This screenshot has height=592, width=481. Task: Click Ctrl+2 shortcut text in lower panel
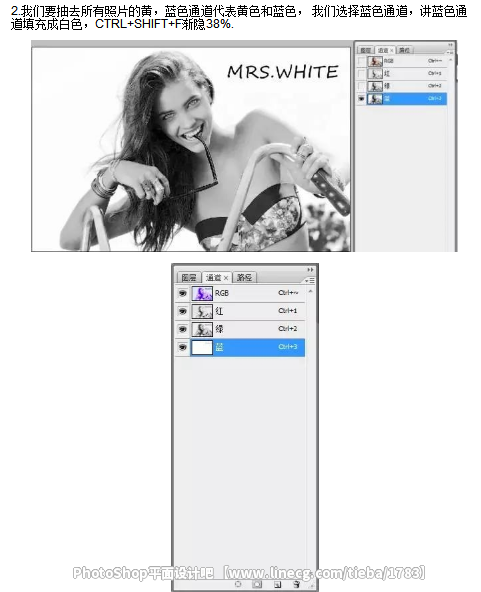[x=288, y=329]
